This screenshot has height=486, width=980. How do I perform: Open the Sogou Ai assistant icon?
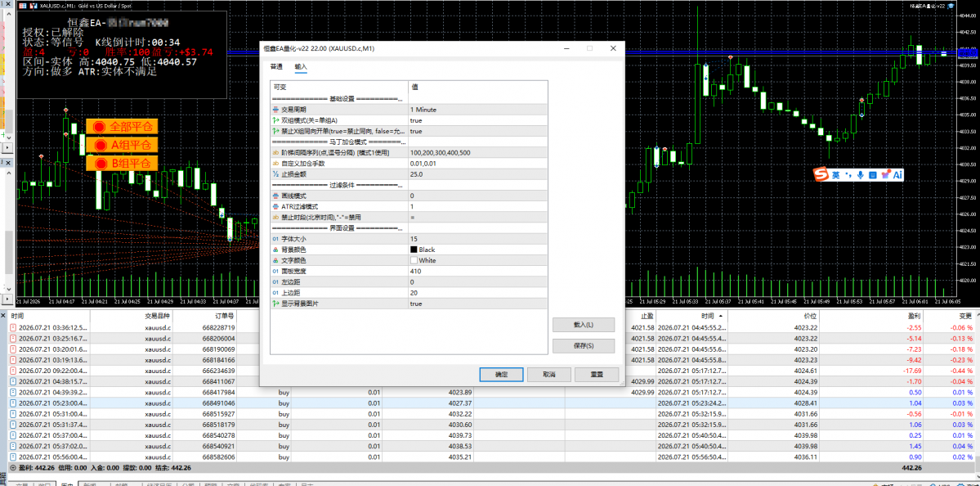click(897, 175)
